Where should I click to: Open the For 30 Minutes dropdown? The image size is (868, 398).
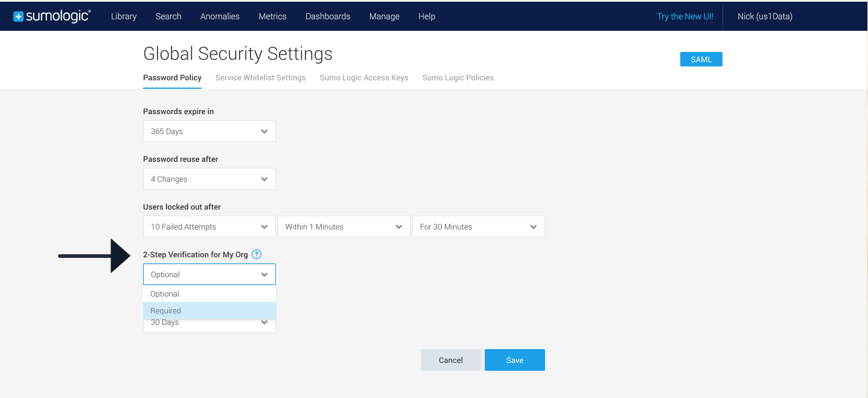click(x=479, y=226)
